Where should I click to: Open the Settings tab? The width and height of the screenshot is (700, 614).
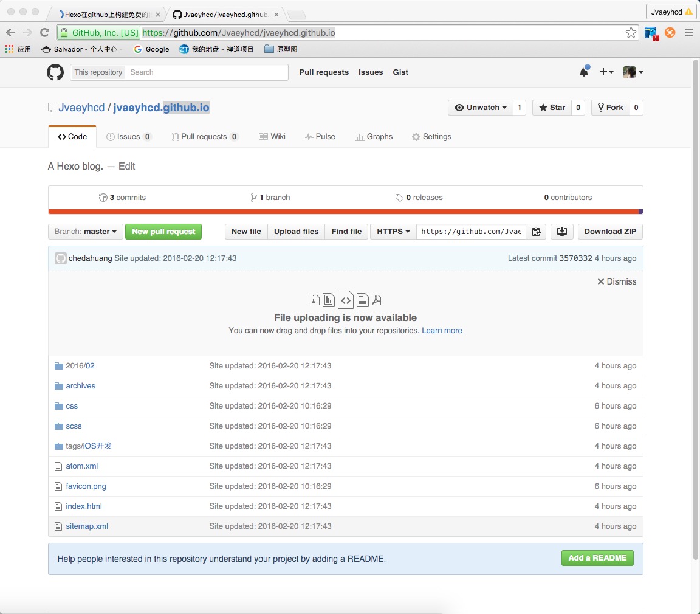(431, 137)
